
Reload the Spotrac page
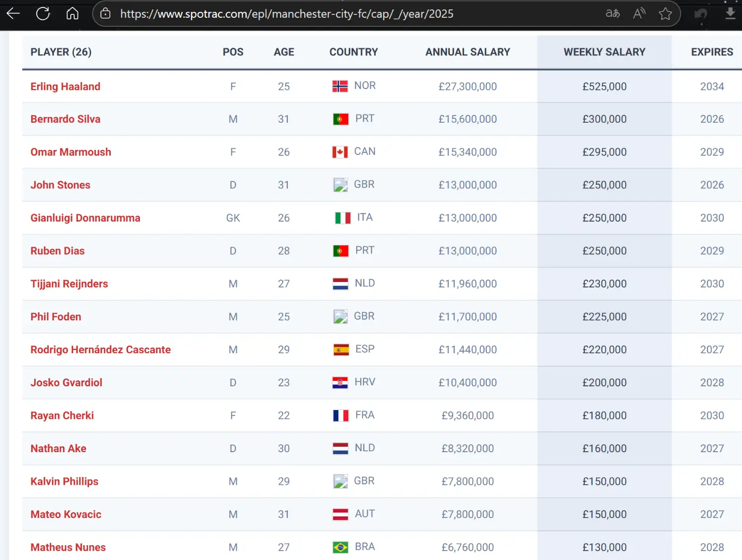[43, 13]
